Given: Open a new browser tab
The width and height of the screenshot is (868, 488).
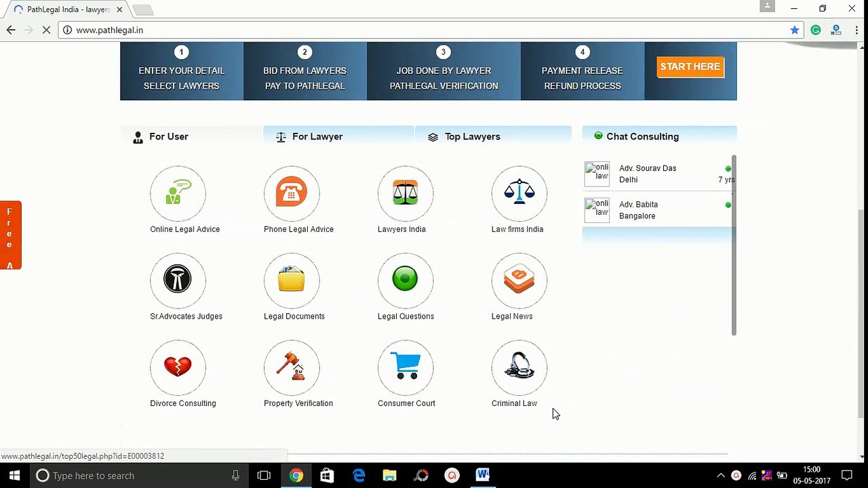Looking at the screenshot, I should click(142, 9).
